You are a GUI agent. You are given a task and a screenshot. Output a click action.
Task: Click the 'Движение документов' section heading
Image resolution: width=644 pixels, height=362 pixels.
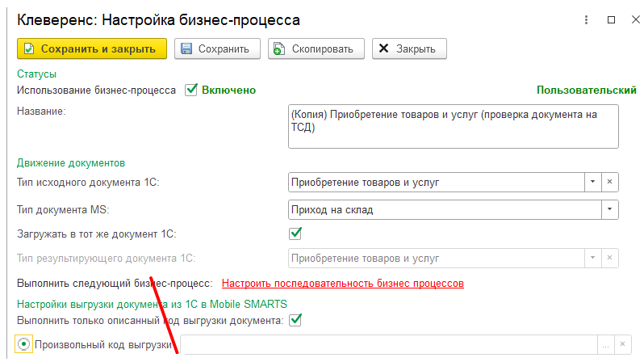coord(71,163)
